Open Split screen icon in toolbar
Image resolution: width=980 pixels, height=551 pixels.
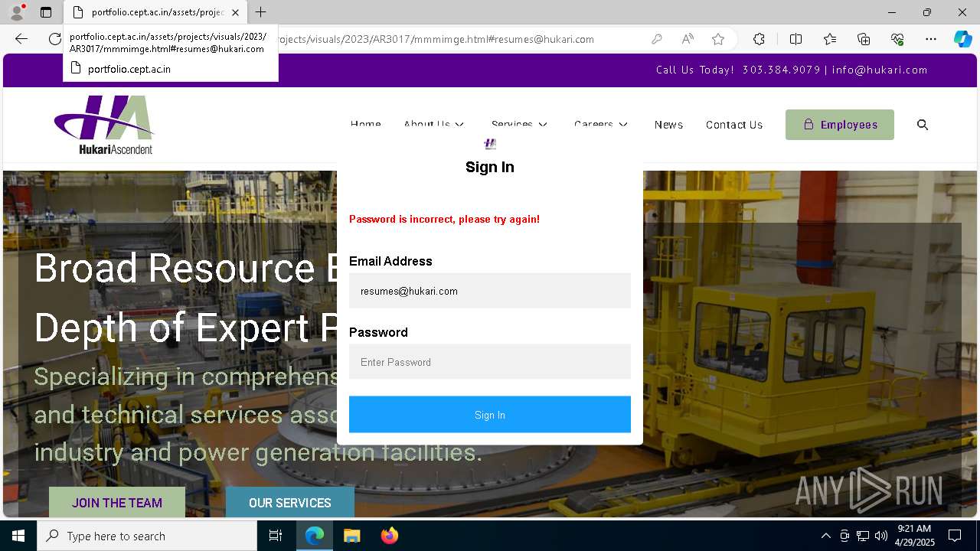[795, 39]
